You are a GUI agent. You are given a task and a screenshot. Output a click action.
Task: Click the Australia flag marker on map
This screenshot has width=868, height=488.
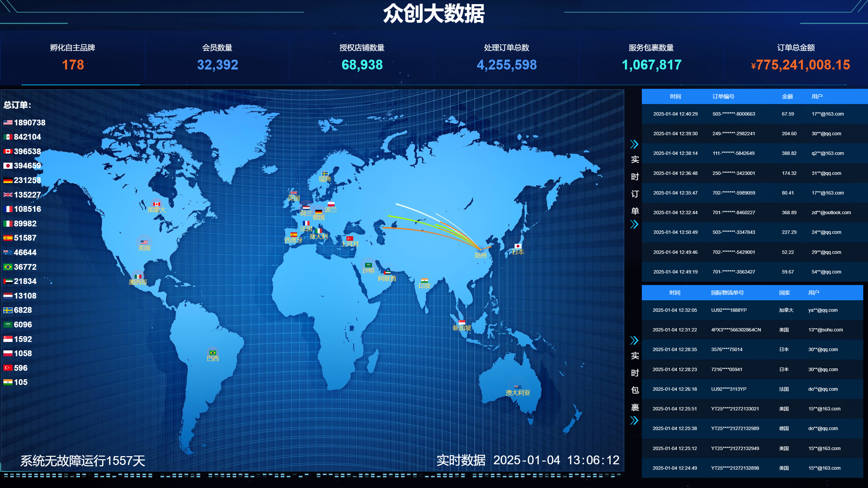(518, 387)
